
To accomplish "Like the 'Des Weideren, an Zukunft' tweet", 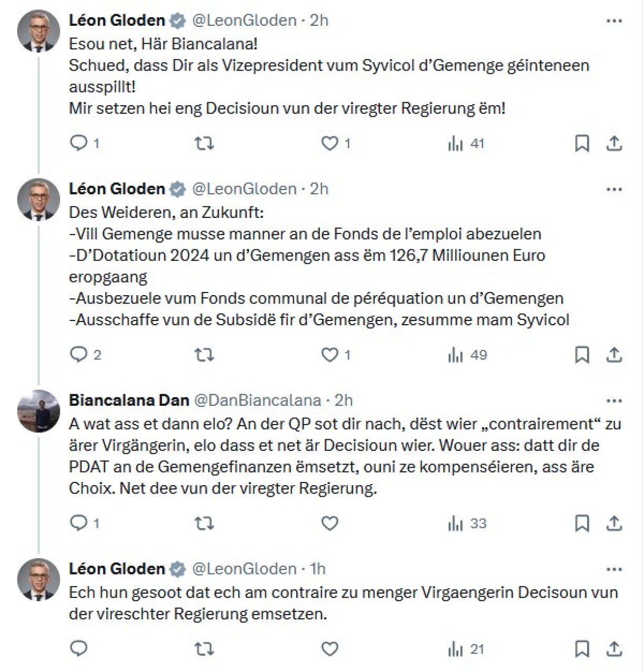I will pos(329,355).
